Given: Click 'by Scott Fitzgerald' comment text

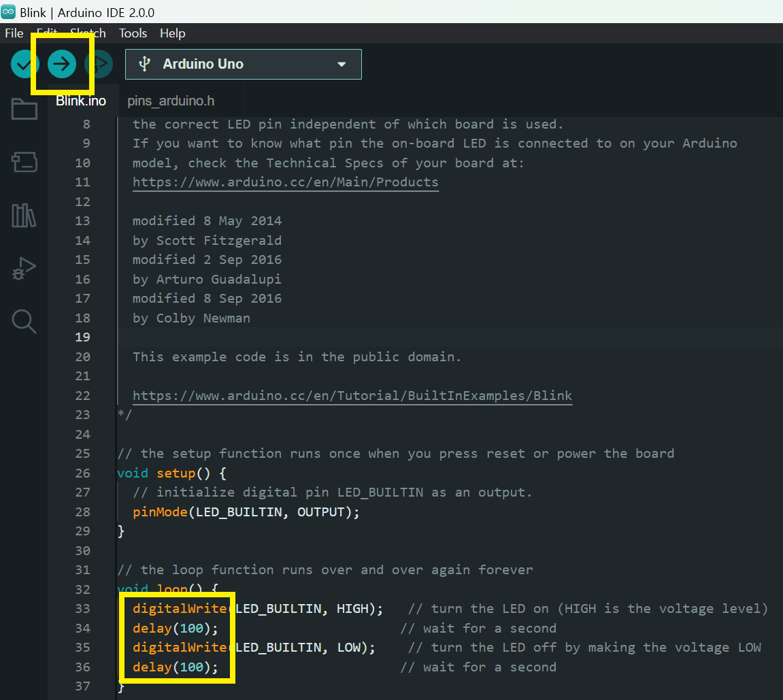Looking at the screenshot, I should (x=207, y=241).
